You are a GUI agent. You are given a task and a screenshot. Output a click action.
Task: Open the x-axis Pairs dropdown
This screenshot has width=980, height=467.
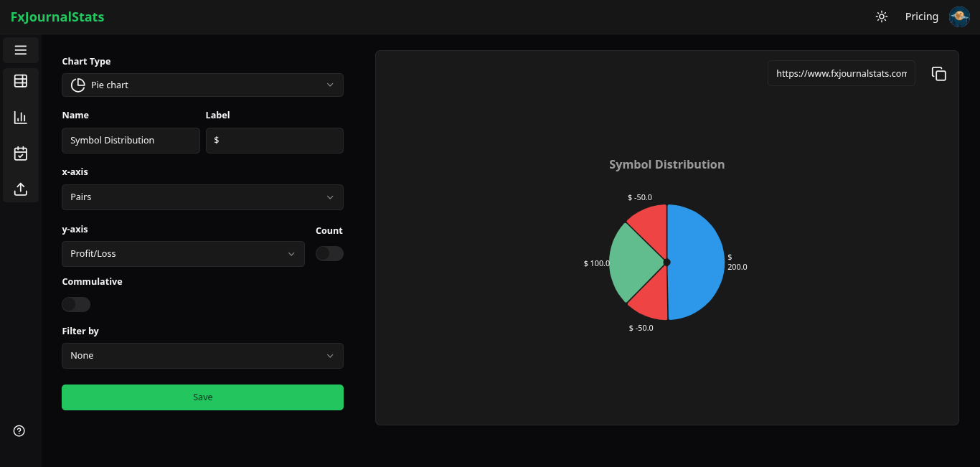(202, 197)
